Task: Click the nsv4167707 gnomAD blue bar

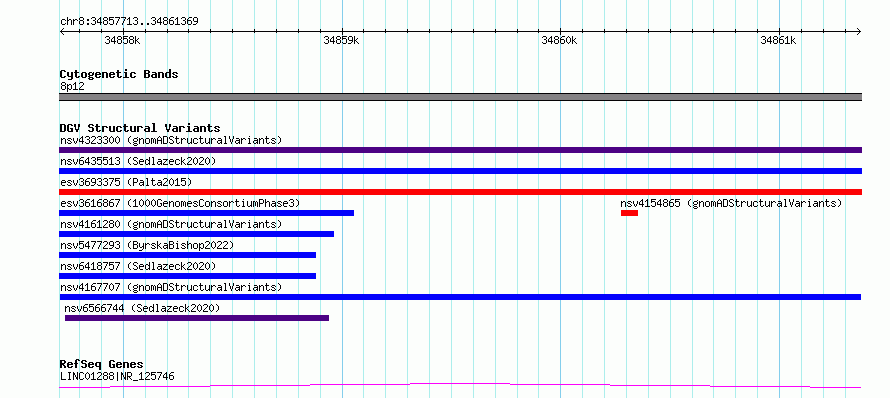Action: point(460,297)
